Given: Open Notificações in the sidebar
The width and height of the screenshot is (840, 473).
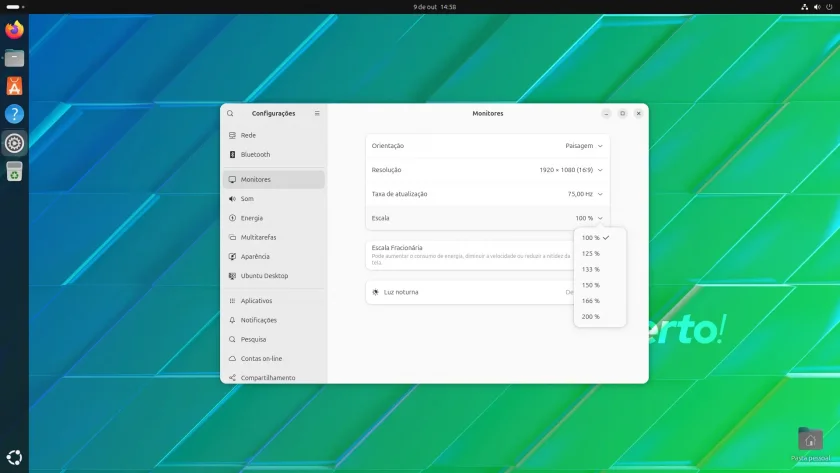Looking at the screenshot, I should point(274,320).
